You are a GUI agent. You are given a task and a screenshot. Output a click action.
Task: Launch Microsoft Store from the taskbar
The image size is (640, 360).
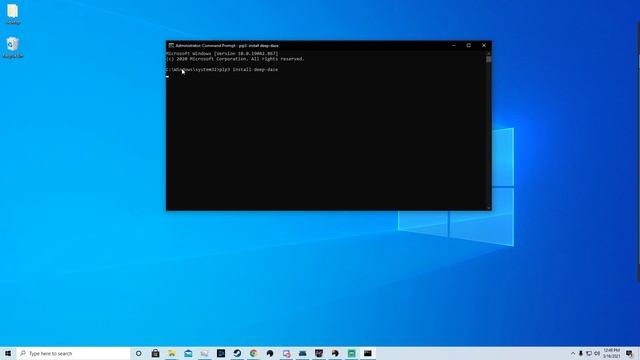[156, 353]
